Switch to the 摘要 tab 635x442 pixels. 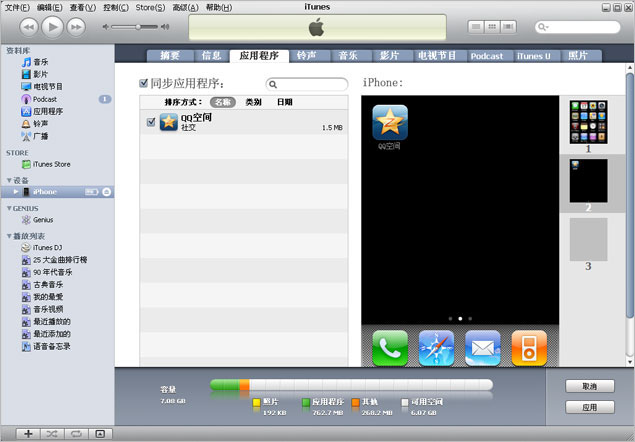point(169,56)
